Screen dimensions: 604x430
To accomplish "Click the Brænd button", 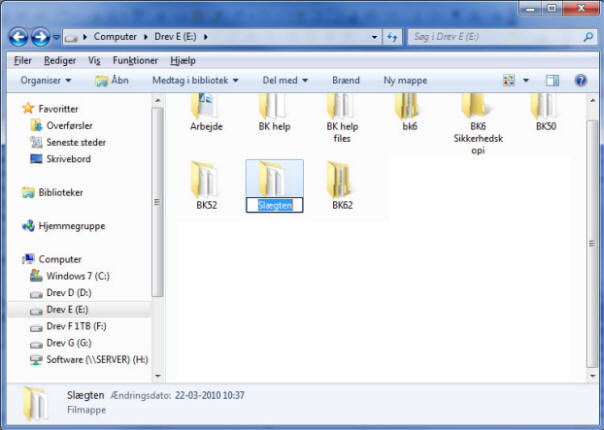I will pyautogui.click(x=346, y=80).
